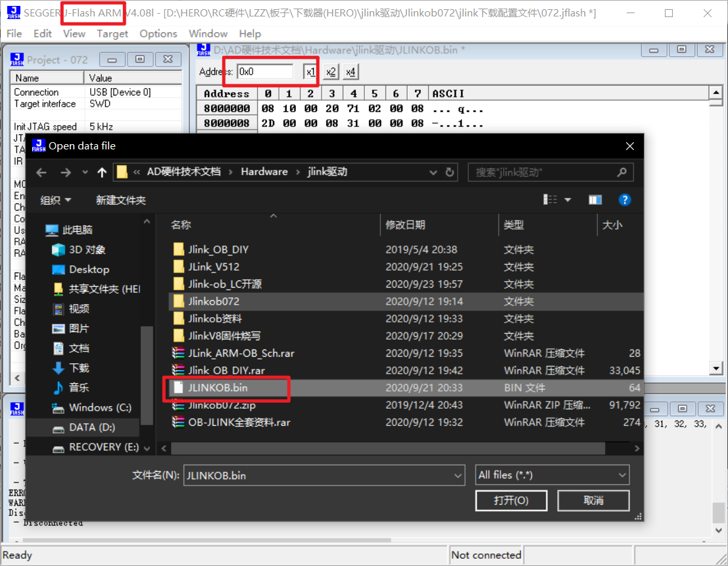Maximize the Project - 072 panel
The width and height of the screenshot is (728, 566).
140,59
